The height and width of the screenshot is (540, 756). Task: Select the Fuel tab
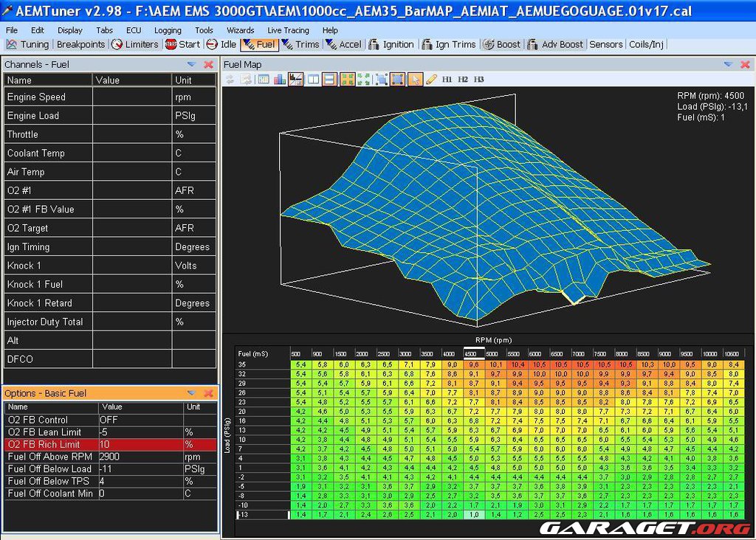tap(259, 45)
